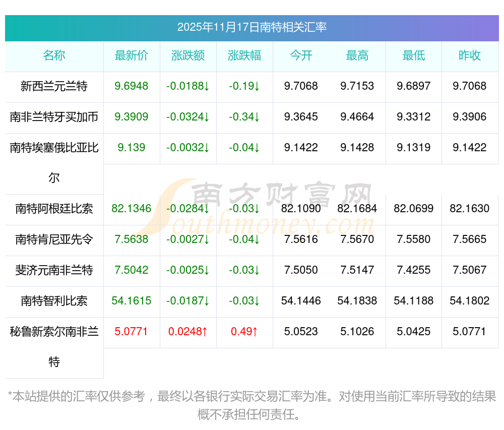Click change amount -0.0027↓

(188, 239)
